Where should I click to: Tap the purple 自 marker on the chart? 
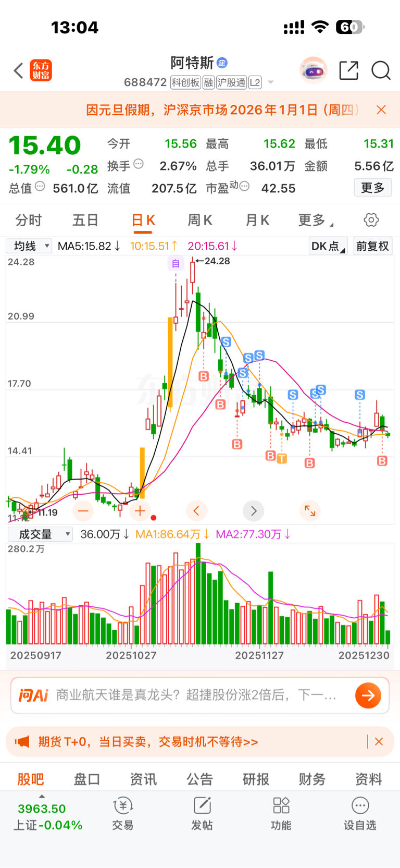(176, 264)
